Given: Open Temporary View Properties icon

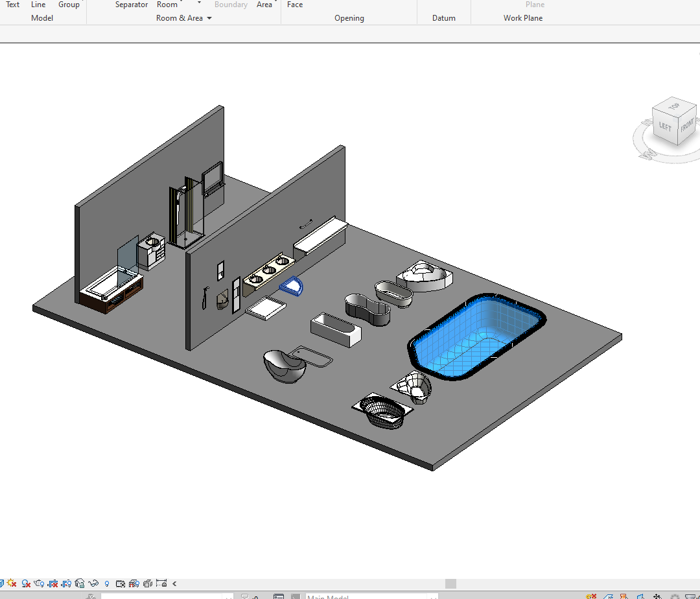Looking at the screenshot, I should tap(121, 583).
